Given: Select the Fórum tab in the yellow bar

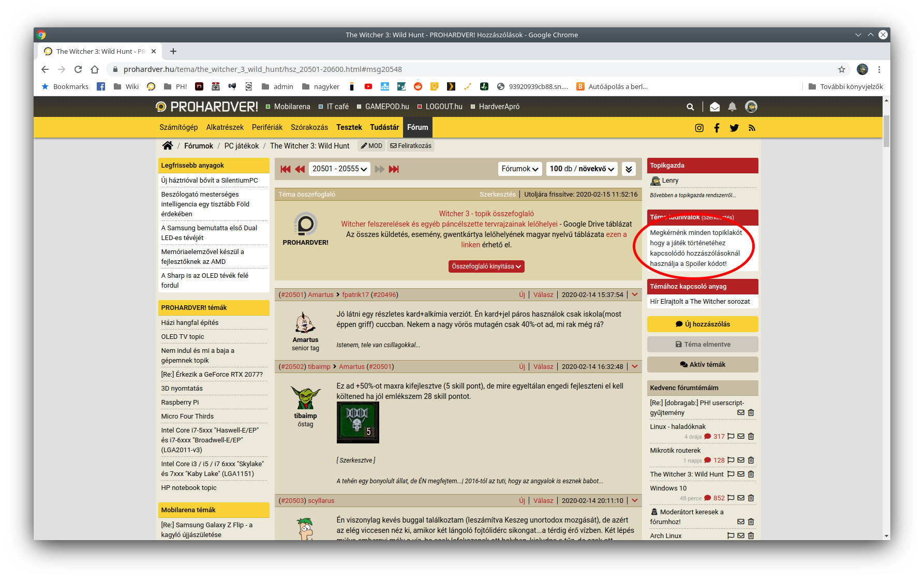Looking at the screenshot, I should click(x=418, y=127).
